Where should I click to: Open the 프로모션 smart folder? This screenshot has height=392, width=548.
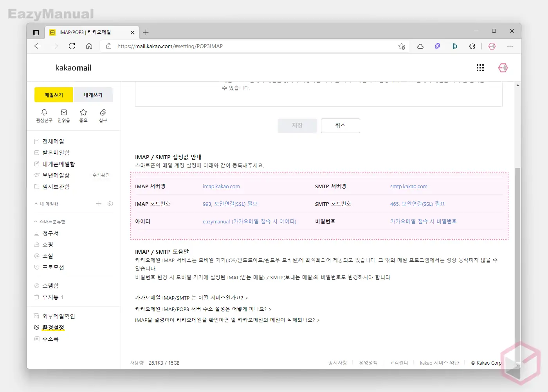pyautogui.click(x=53, y=267)
